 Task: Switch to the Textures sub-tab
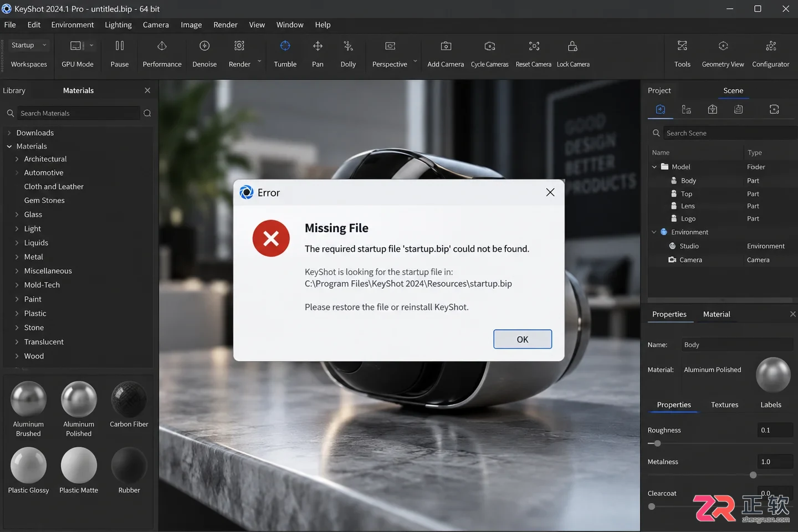724,405
